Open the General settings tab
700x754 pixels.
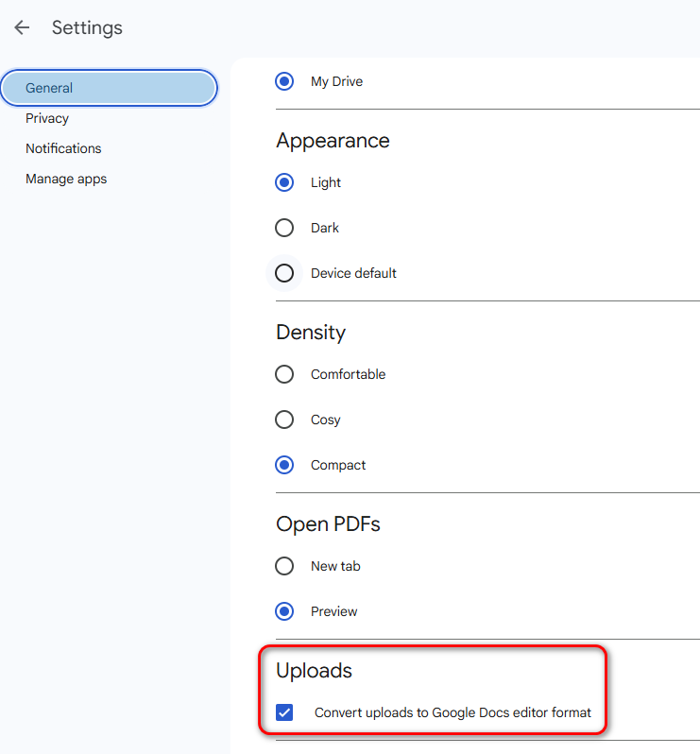coord(110,88)
